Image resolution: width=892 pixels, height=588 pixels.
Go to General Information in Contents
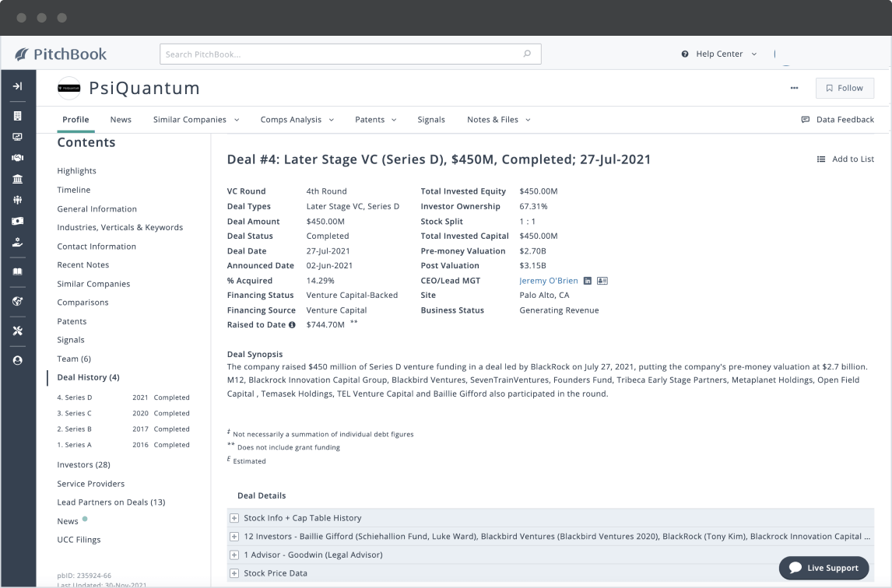97,208
